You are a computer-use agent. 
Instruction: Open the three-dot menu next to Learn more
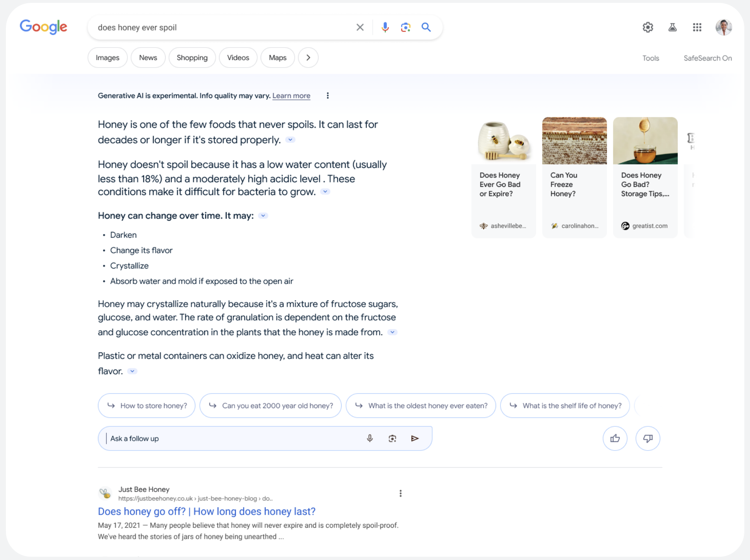coord(328,95)
